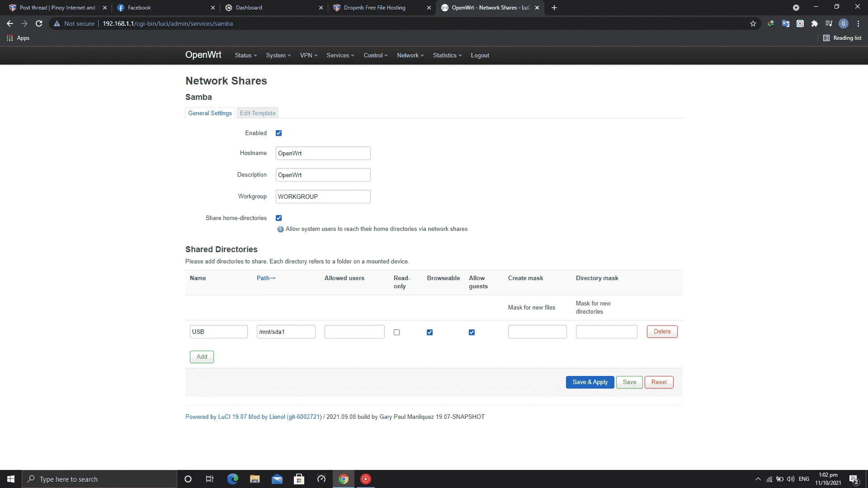The image size is (868, 488).
Task: Show hidden system tray icons
Action: 758,479
